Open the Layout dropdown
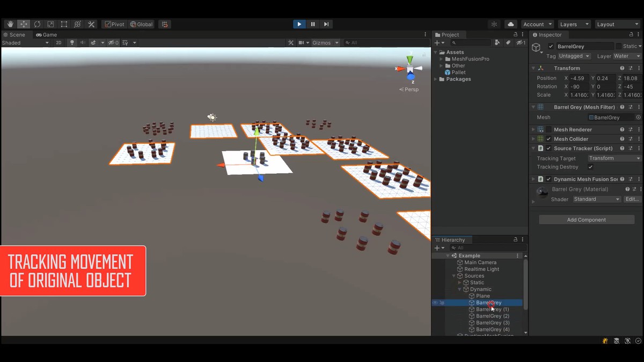 tap(617, 24)
